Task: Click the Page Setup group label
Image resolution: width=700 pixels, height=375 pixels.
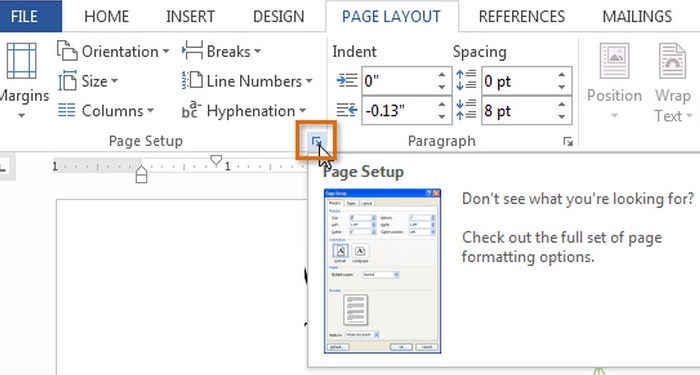Action: pos(146,141)
